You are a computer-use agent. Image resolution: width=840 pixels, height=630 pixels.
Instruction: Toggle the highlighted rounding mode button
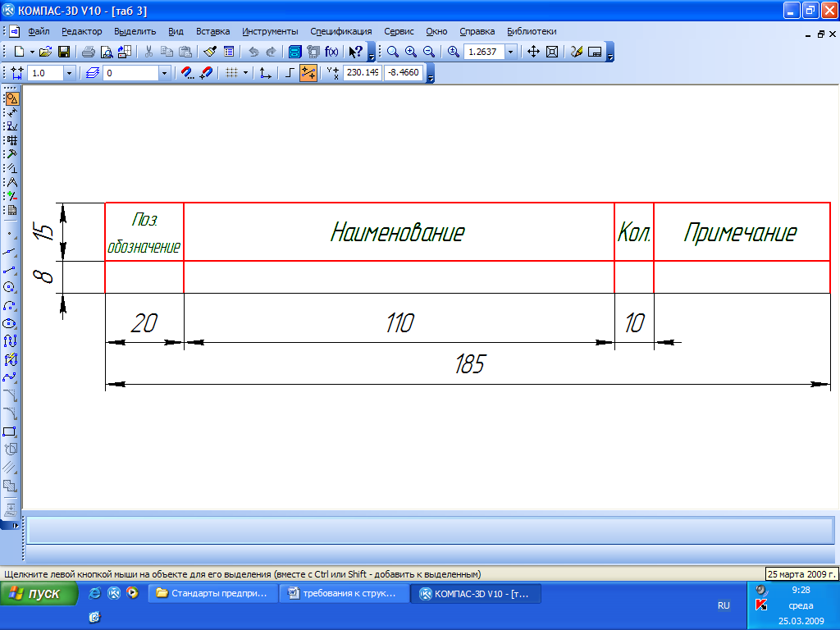coord(308,73)
